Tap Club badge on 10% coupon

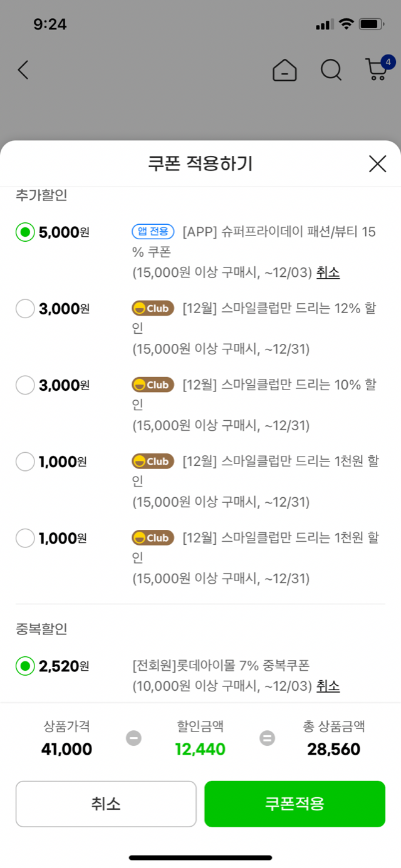153,385
